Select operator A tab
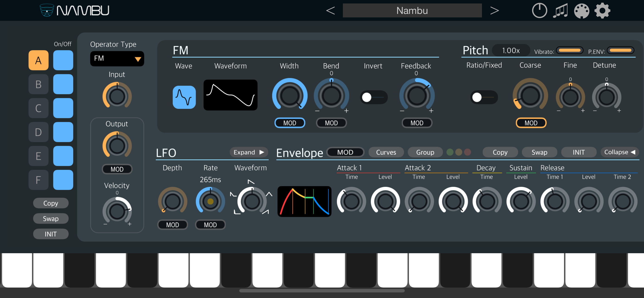Viewport: 644px width, 298px height. pyautogui.click(x=38, y=60)
